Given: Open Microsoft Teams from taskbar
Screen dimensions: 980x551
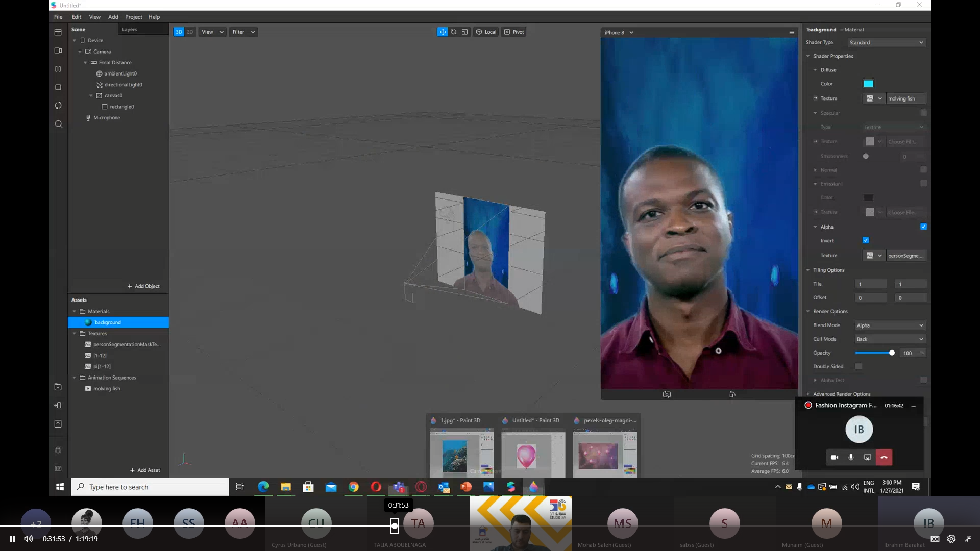Looking at the screenshot, I should pos(399,487).
